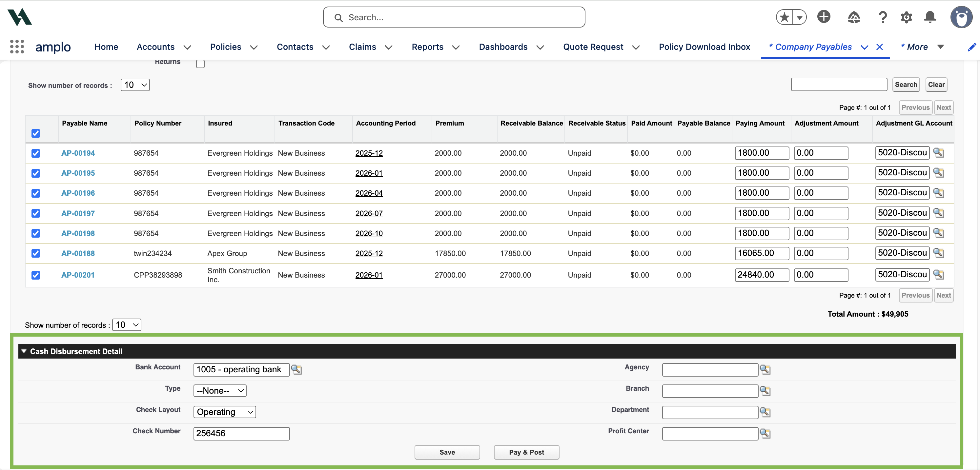980x470 pixels.
Task: Open the Contacts tab
Action: pos(295,47)
